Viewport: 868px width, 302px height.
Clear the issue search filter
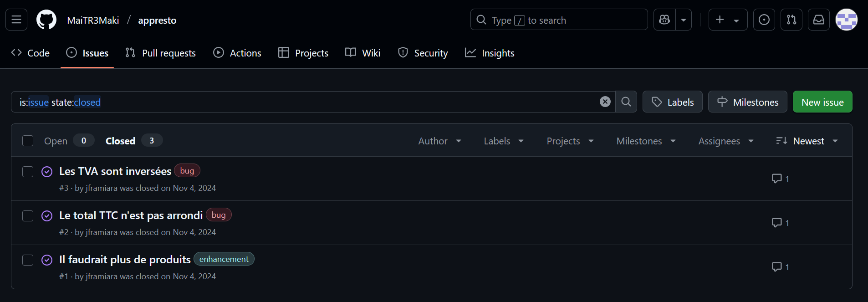(x=605, y=102)
